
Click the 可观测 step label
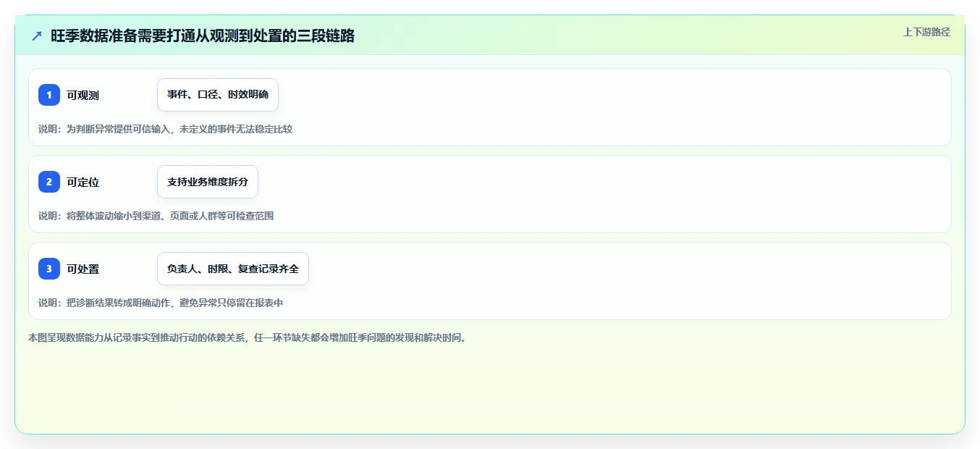pos(83,95)
